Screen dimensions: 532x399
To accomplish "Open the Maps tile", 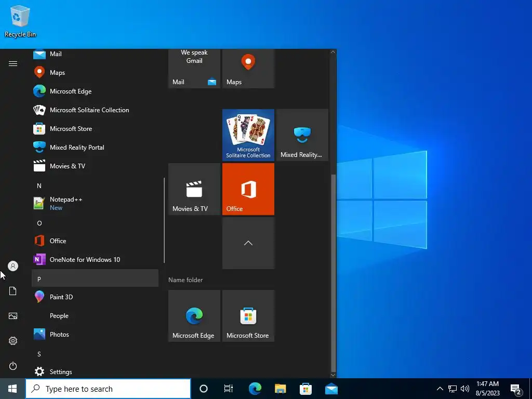I will 248,69.
